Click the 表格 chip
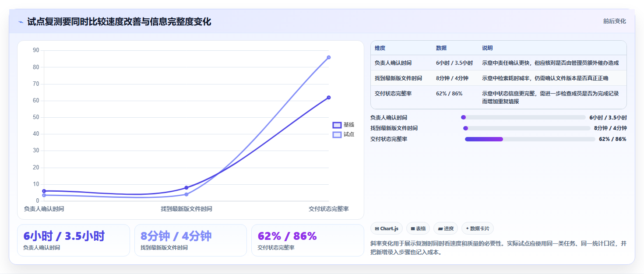 pos(418,228)
